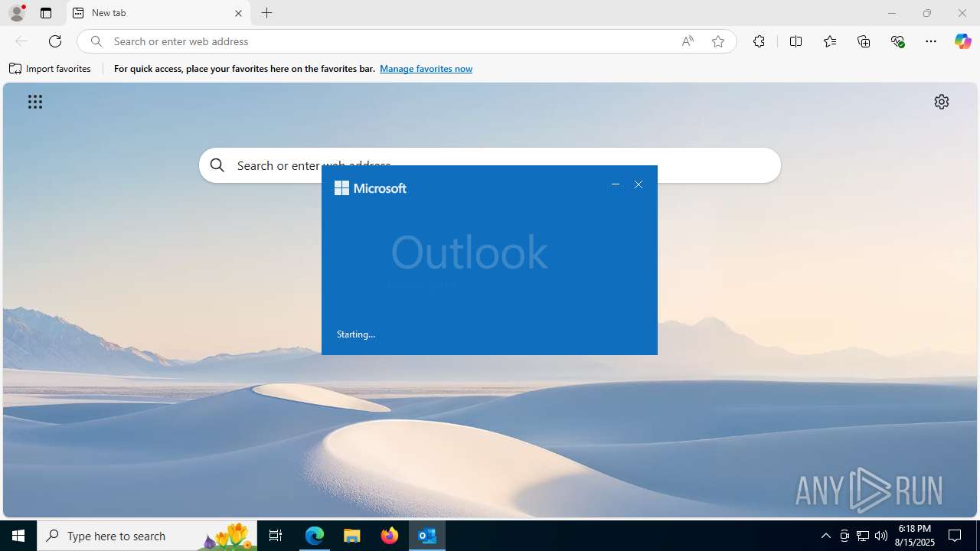Minimize the Outlook splash window

tap(616, 184)
